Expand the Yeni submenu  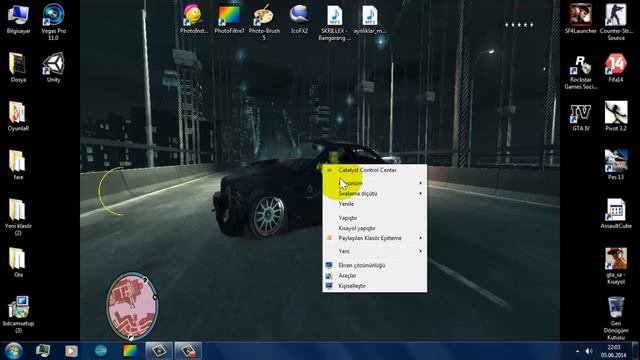click(x=375, y=251)
